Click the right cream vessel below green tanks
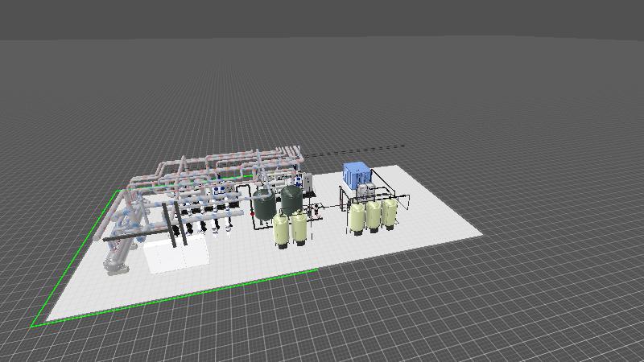Viewport: 644px width, 362px height. [x=299, y=228]
